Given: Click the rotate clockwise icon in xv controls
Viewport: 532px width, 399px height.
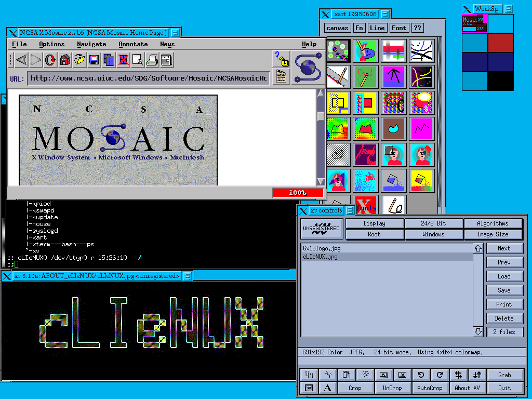Looking at the screenshot, I should [440, 375].
